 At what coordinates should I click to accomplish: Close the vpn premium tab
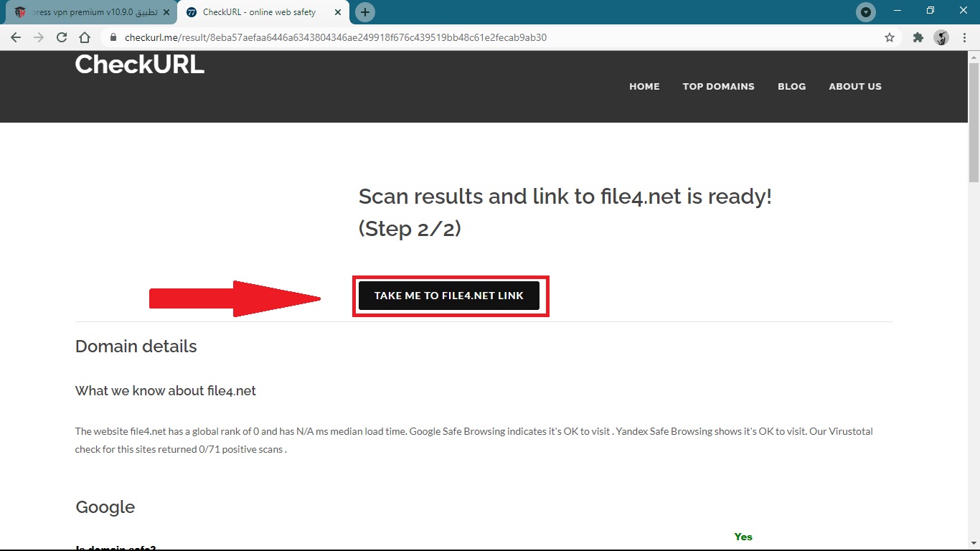pyautogui.click(x=166, y=12)
